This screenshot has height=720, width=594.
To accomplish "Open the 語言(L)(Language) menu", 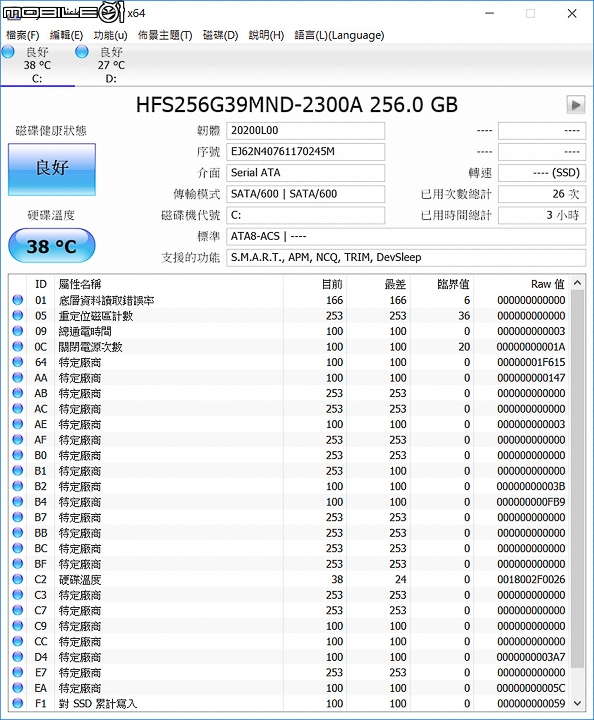I will click(339, 35).
